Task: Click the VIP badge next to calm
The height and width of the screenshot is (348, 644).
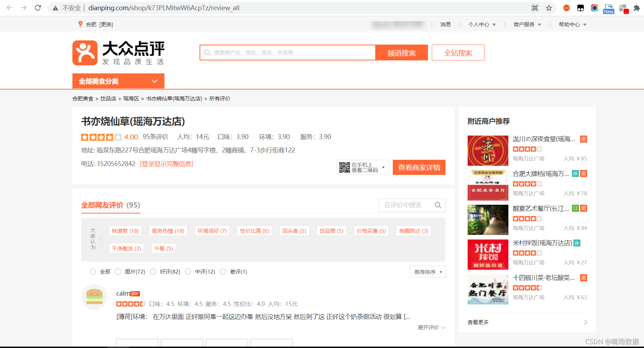Action: pyautogui.click(x=135, y=294)
